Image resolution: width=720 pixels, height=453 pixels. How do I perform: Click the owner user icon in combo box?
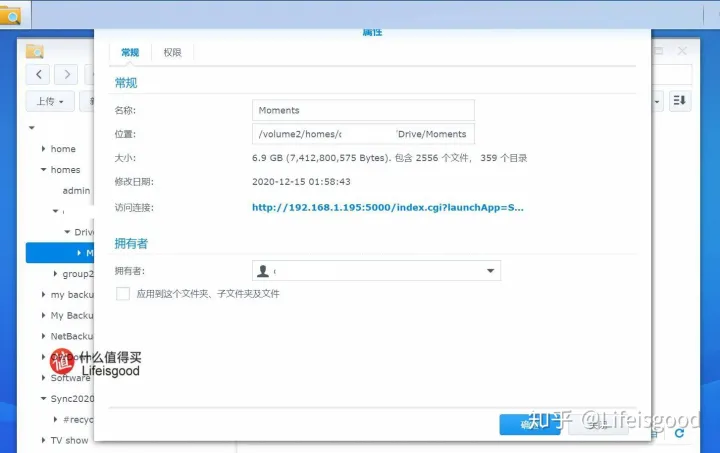tap(263, 271)
